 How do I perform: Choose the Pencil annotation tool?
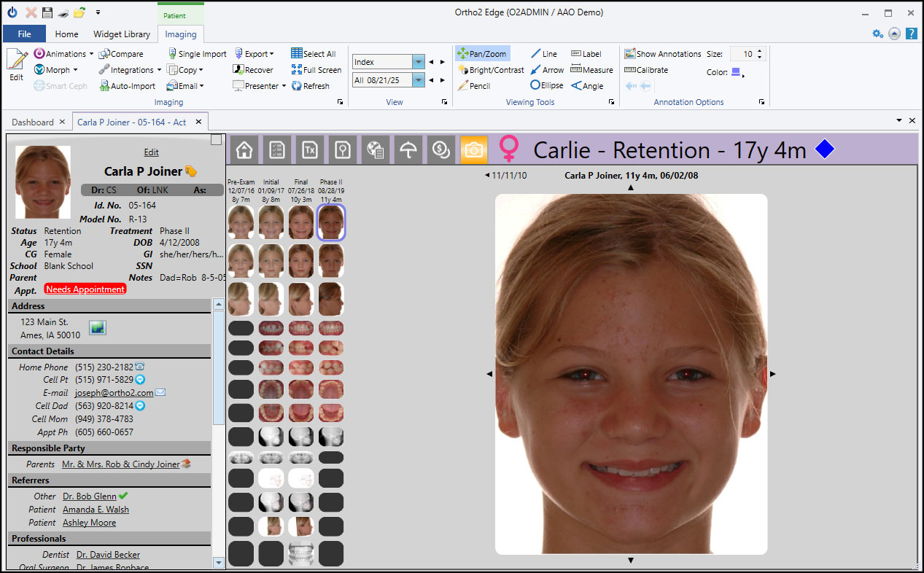pos(474,86)
